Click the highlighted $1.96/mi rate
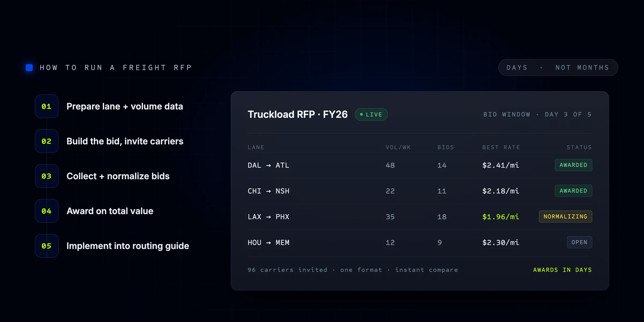This screenshot has width=644, height=322. click(501, 217)
